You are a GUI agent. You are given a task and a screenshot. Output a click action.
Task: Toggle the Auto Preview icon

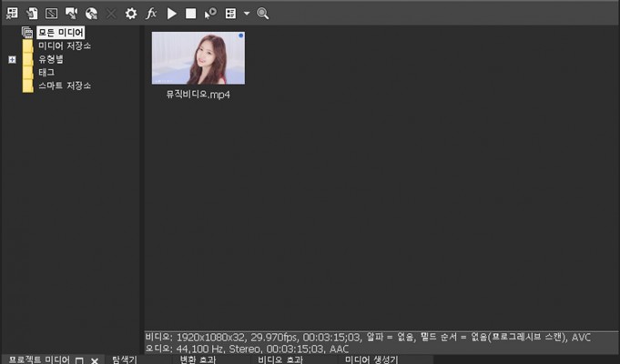210,14
